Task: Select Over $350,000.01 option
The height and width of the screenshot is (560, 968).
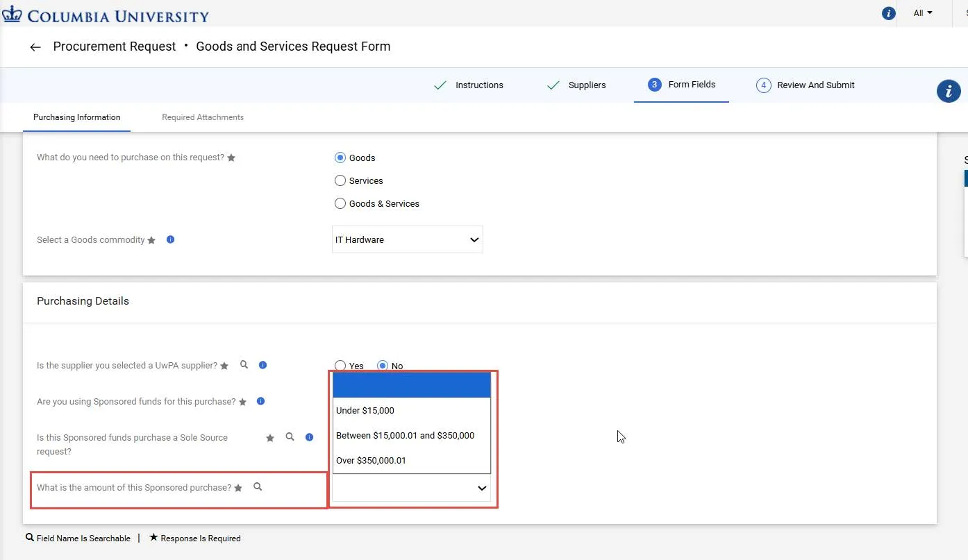Action: [412, 460]
